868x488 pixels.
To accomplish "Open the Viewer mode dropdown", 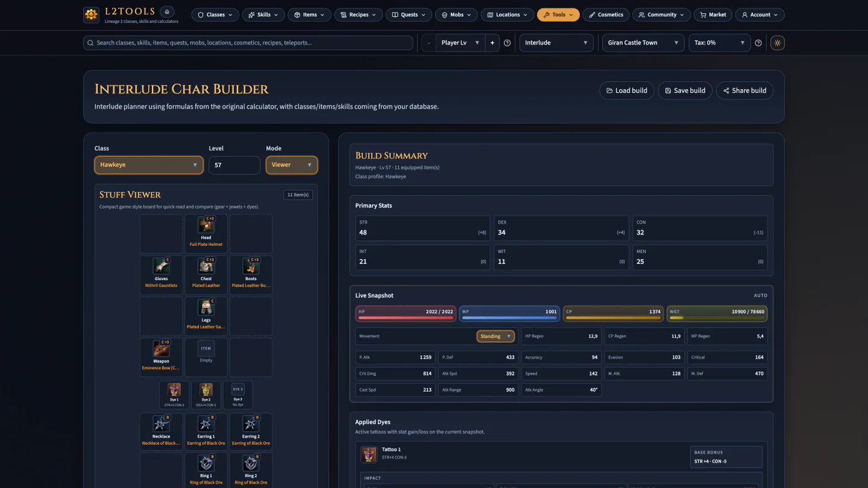I will (292, 165).
